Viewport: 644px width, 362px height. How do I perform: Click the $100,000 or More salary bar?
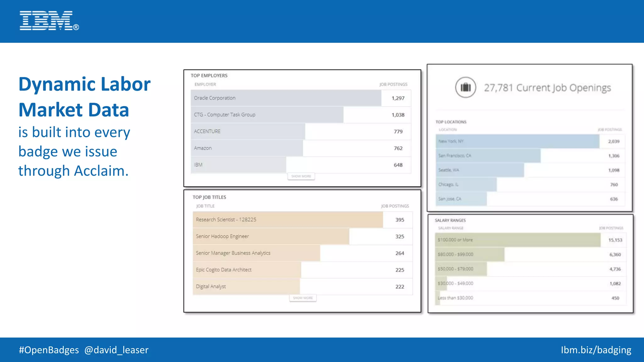(x=517, y=240)
